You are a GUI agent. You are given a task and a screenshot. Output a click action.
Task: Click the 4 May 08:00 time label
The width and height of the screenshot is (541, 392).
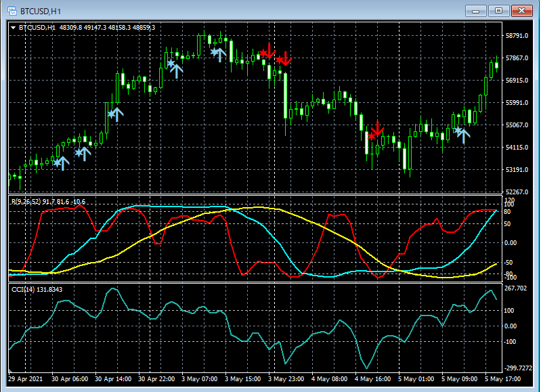pyautogui.click(x=330, y=379)
